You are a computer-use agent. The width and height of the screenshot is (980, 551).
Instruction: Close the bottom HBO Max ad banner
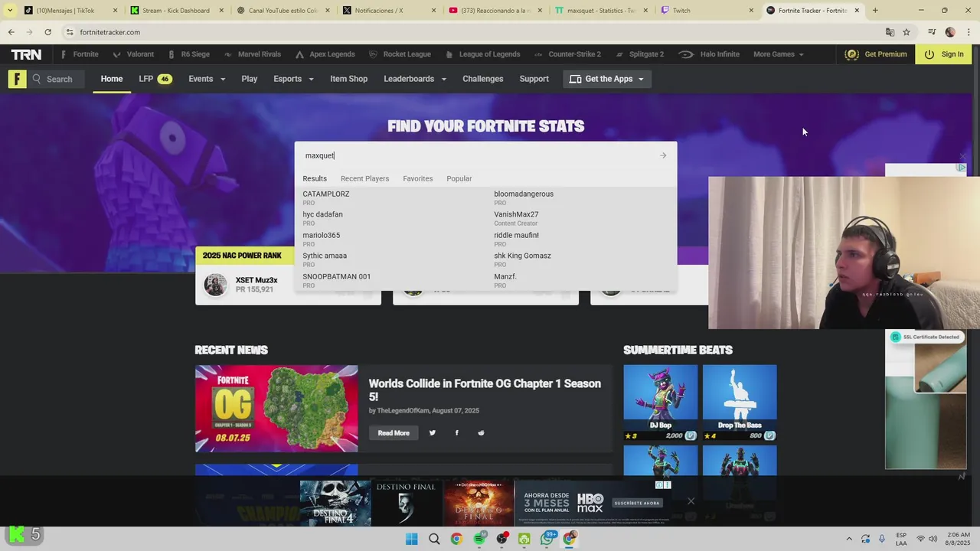[691, 501]
